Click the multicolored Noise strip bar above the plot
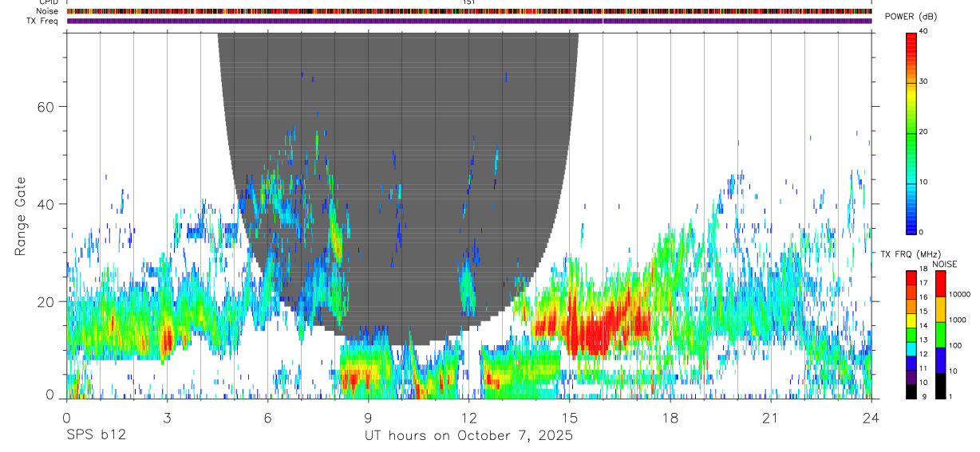This screenshot has height=452, width=980. coord(468,11)
